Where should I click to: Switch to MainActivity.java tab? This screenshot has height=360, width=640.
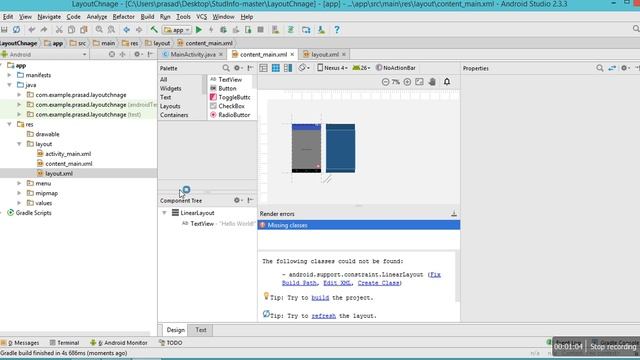193,54
